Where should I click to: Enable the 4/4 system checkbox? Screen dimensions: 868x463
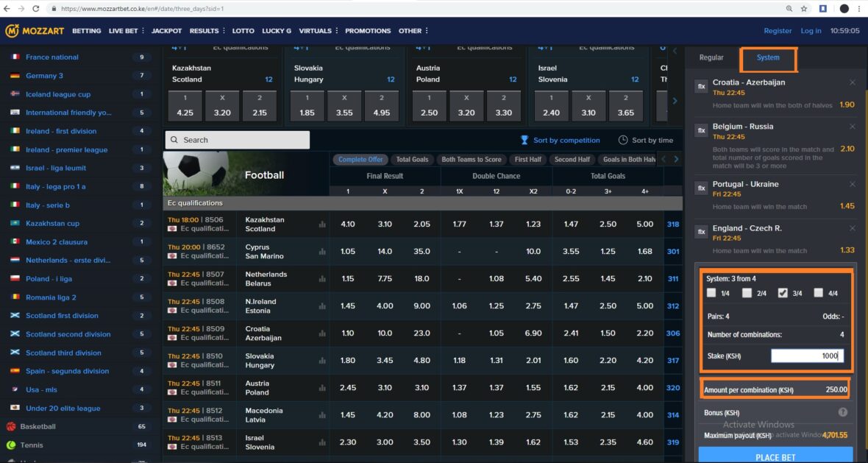819,292
